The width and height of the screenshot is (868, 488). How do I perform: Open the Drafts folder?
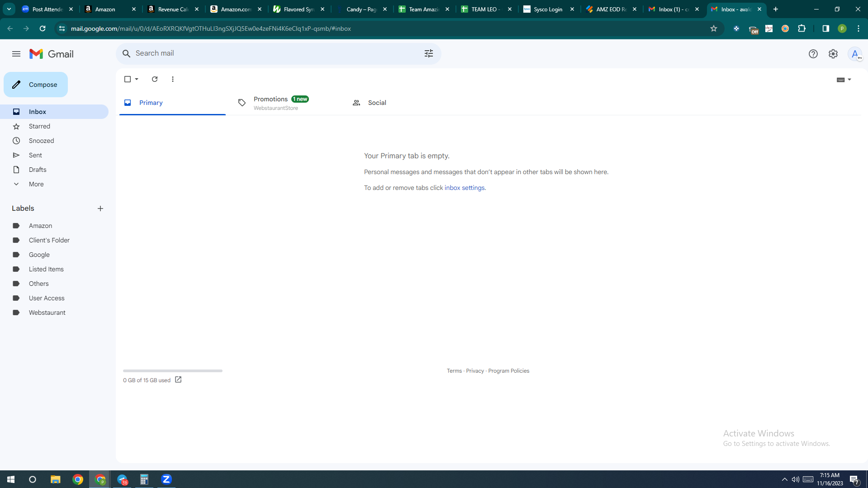tap(54, 170)
